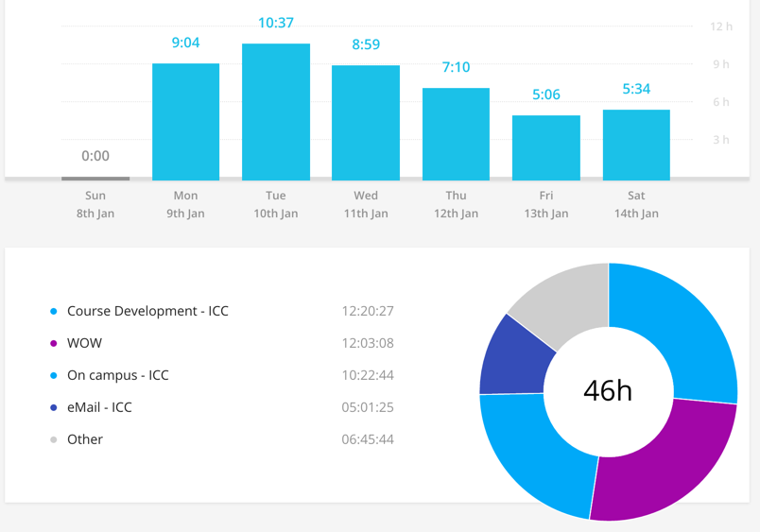Click the Saturday 14th Jan bar
The image size is (760, 532).
tap(636, 145)
